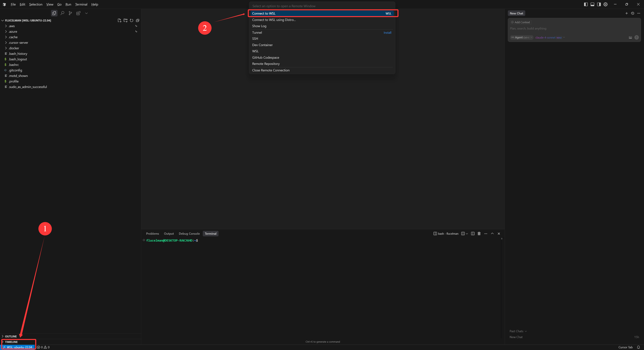
Task: Switch to the Debug Console tab
Action: coord(189,234)
